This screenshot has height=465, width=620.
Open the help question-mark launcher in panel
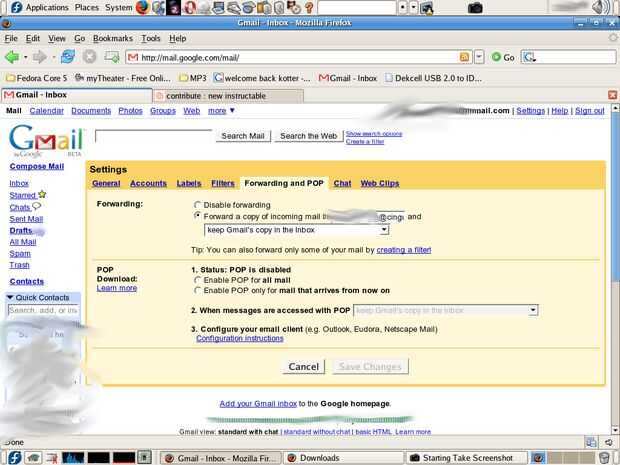click(x=309, y=7)
